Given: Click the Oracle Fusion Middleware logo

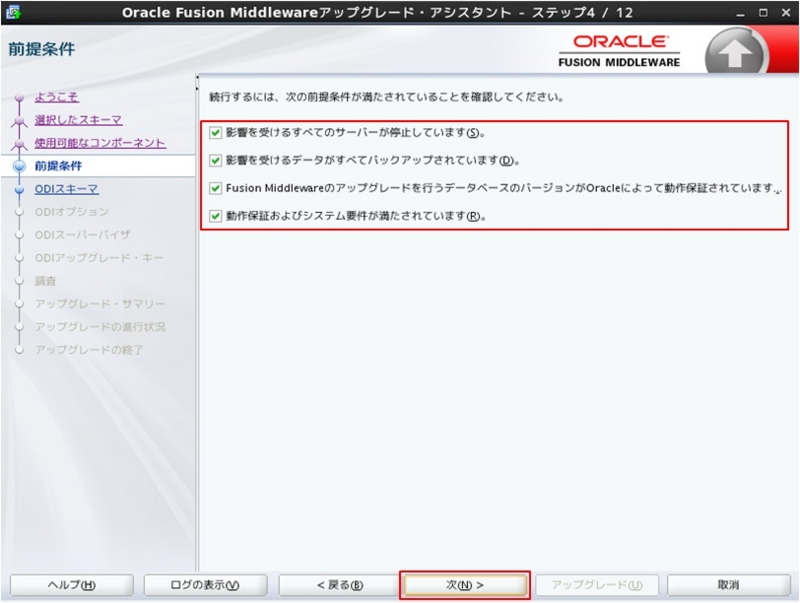Looking at the screenshot, I should [x=619, y=51].
